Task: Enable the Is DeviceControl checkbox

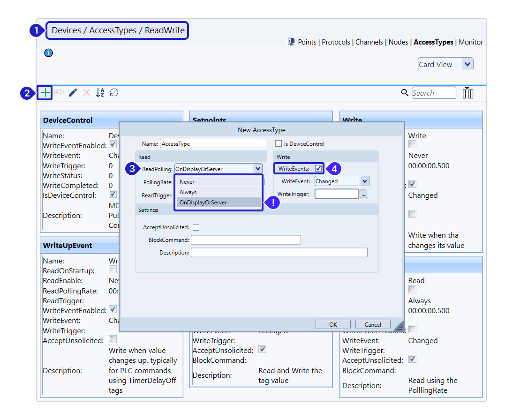Action: 279,144
